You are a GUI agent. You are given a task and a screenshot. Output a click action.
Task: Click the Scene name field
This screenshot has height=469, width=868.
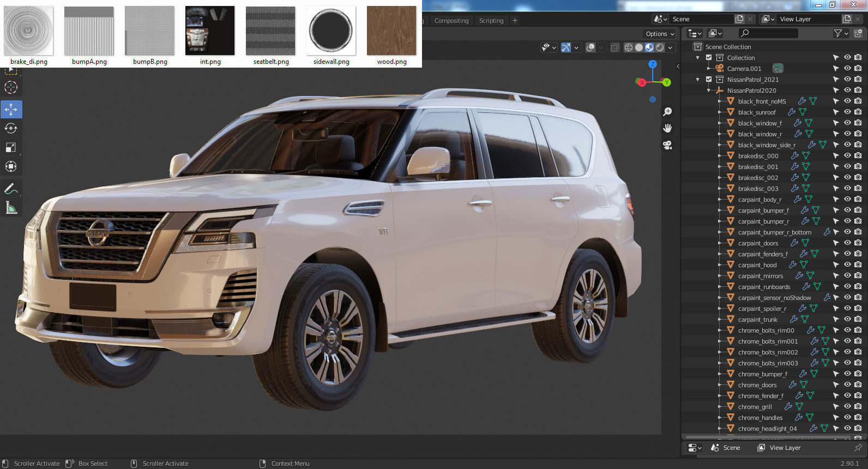tap(702, 19)
